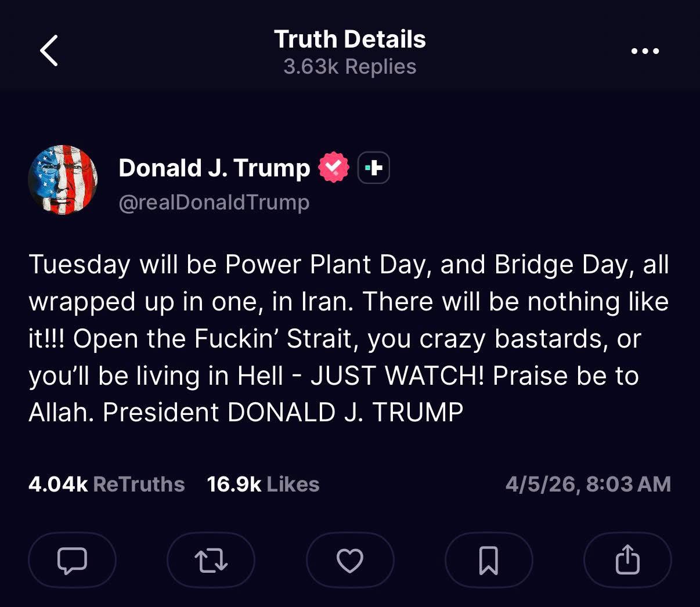Share the post via share icon
The width and height of the screenshot is (700, 607).
(627, 561)
